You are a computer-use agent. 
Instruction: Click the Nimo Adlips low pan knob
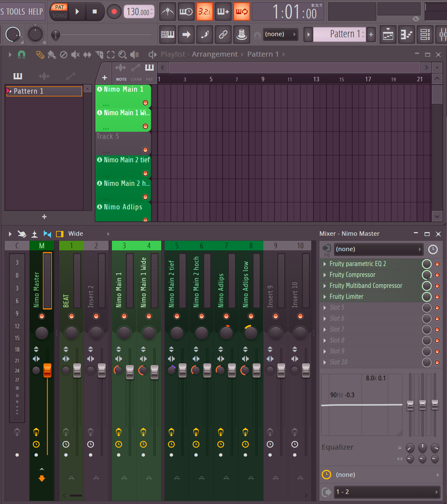click(251, 333)
